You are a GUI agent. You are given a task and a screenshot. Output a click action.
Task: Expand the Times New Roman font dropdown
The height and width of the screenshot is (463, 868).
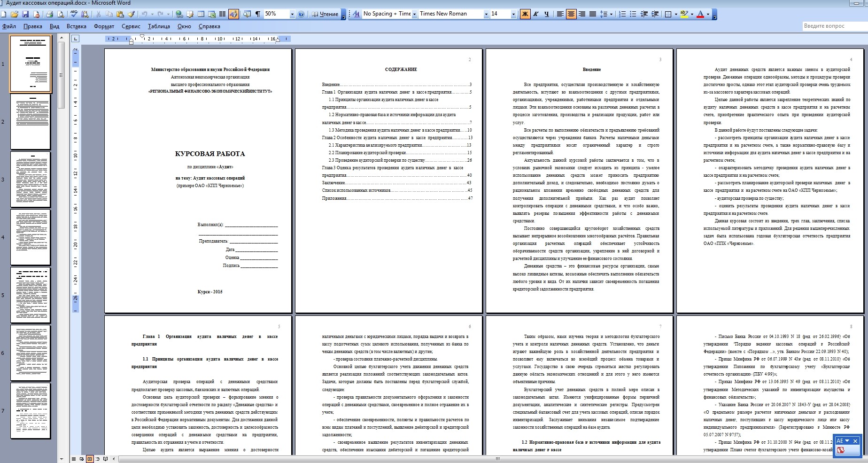pyautogui.click(x=486, y=14)
